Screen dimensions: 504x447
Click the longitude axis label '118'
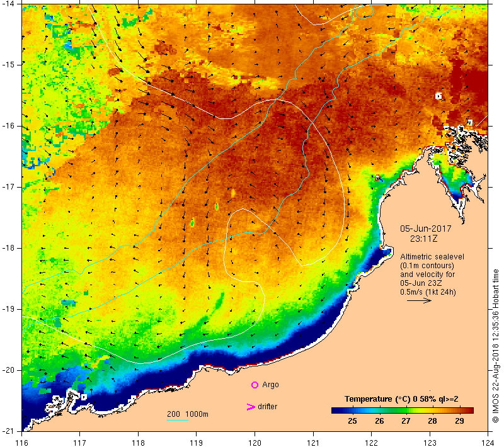tap(138, 443)
